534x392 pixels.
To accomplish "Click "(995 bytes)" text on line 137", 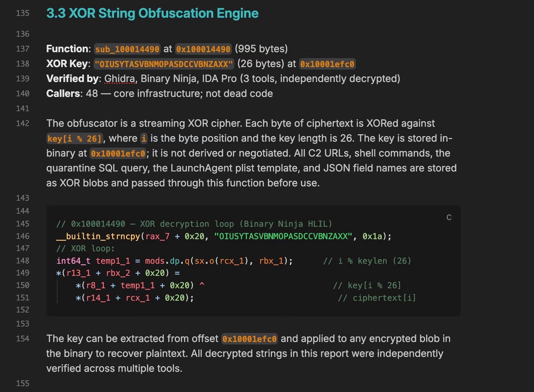I will coord(261,49).
